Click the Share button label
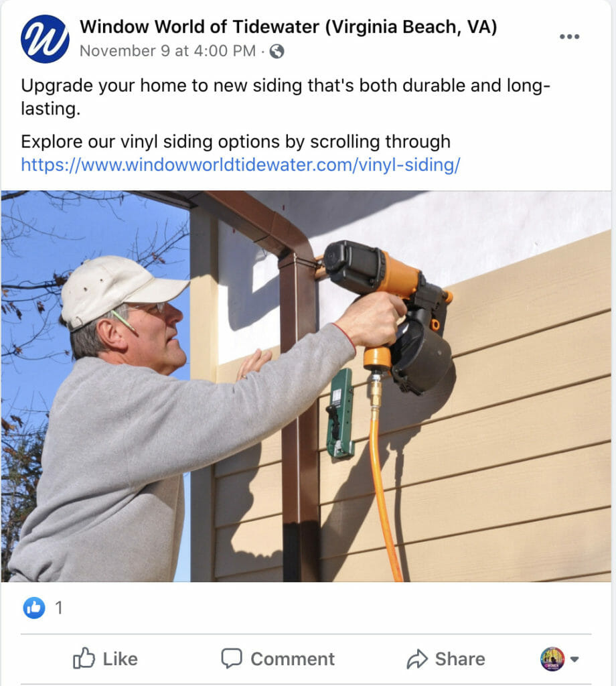The width and height of the screenshot is (616, 686). [x=460, y=659]
